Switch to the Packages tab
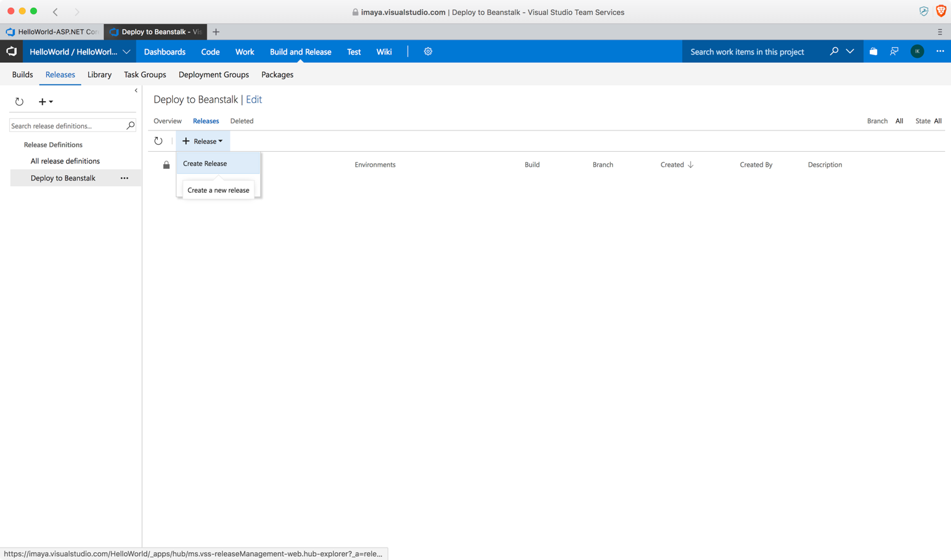The height and width of the screenshot is (560, 951). (277, 75)
